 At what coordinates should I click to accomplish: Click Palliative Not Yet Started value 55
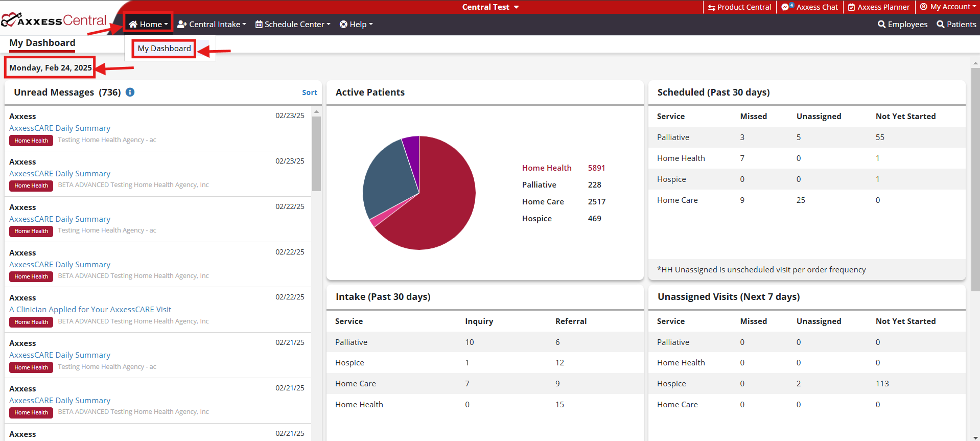(x=880, y=137)
